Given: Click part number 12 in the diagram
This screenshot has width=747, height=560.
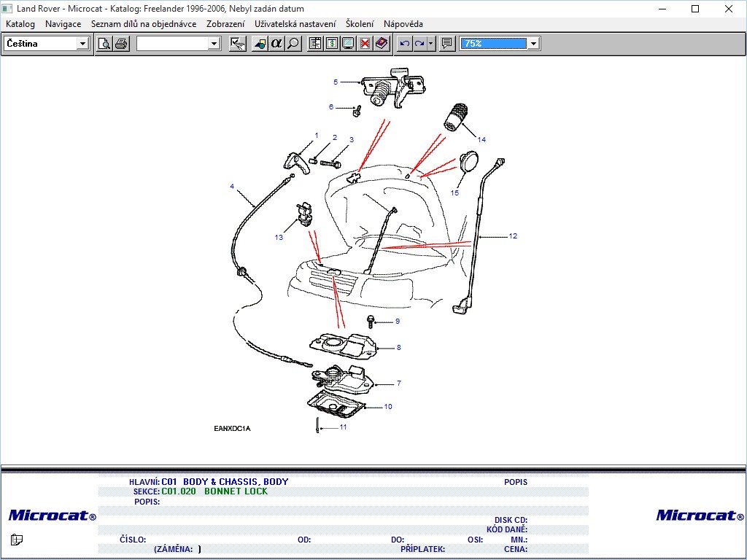Looking at the screenshot, I should [x=513, y=236].
